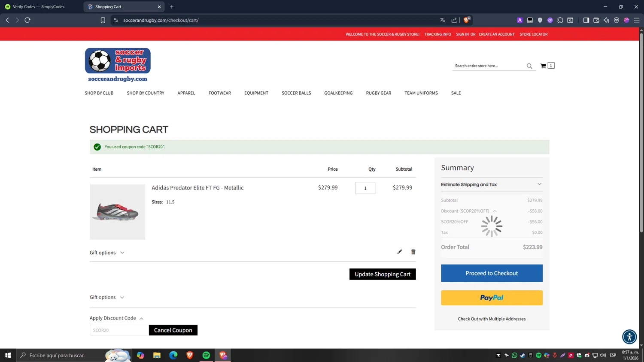Click the SCOR20 discount code field
Viewport: 644px width, 362px height.
119,330
